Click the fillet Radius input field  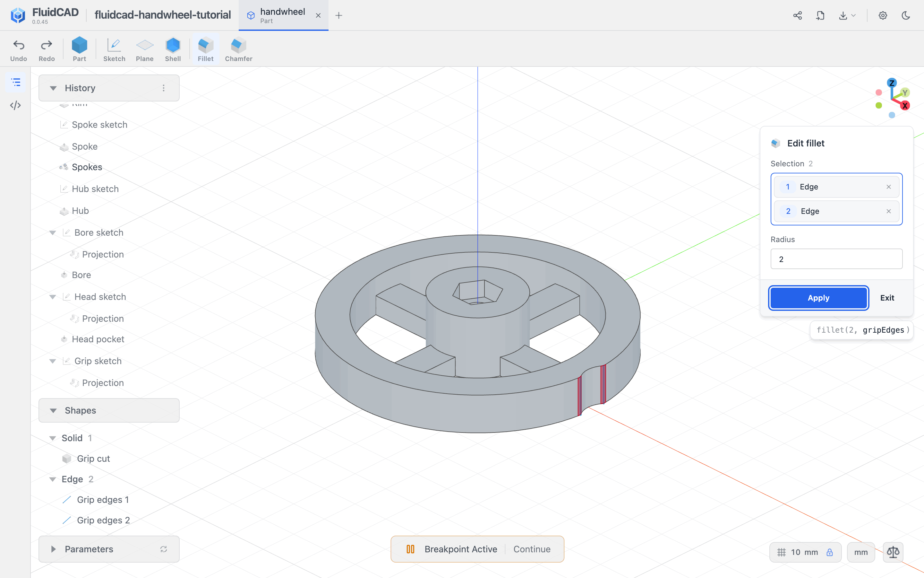836,259
